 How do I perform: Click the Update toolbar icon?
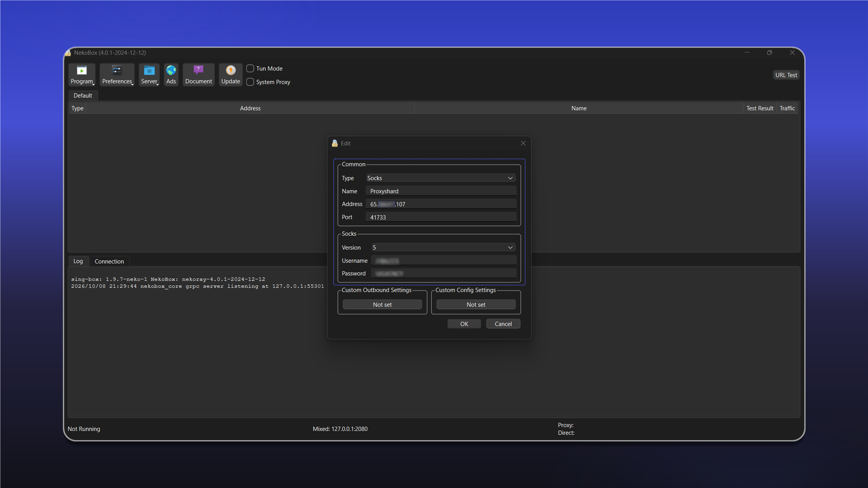tap(231, 75)
